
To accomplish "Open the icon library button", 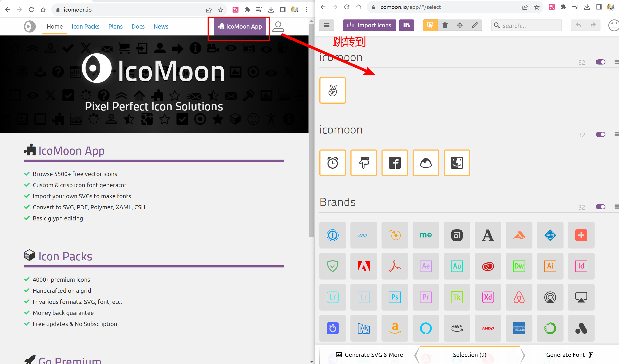I will (406, 25).
